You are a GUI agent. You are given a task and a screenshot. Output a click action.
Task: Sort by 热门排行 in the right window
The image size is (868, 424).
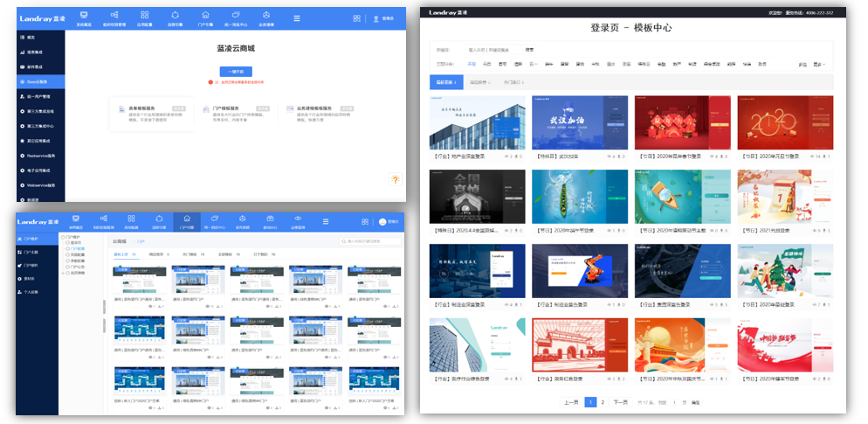tap(513, 82)
